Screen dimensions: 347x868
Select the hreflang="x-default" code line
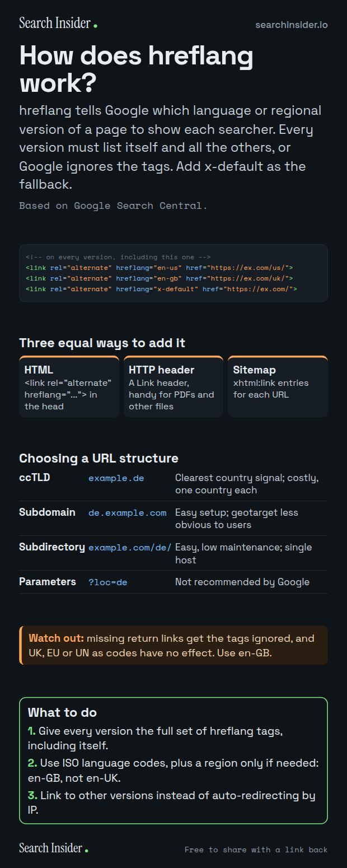[x=161, y=289]
